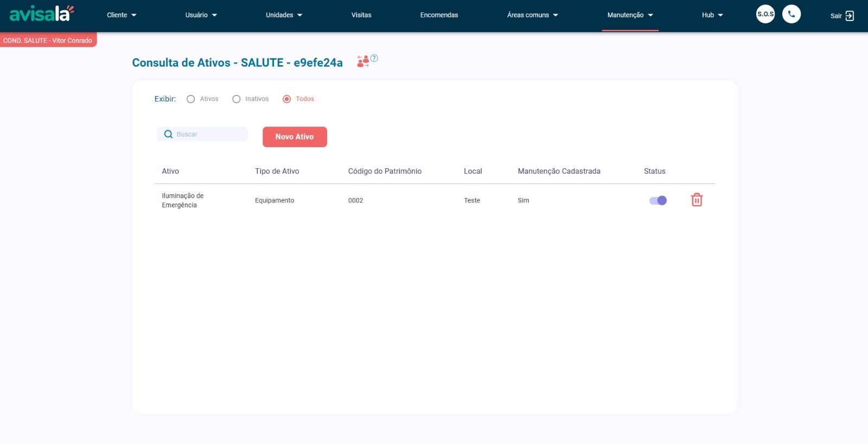Go to the Visitas menu item
This screenshot has width=868, height=444.
pos(361,15)
